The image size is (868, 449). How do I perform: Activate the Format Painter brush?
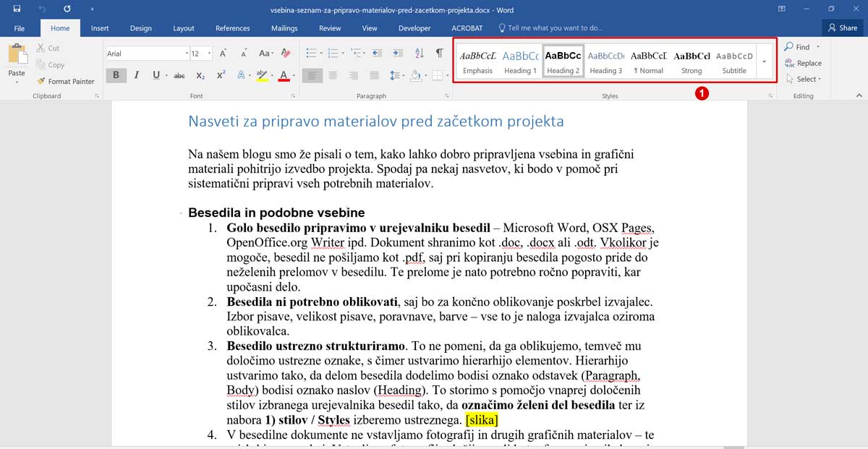(x=66, y=81)
